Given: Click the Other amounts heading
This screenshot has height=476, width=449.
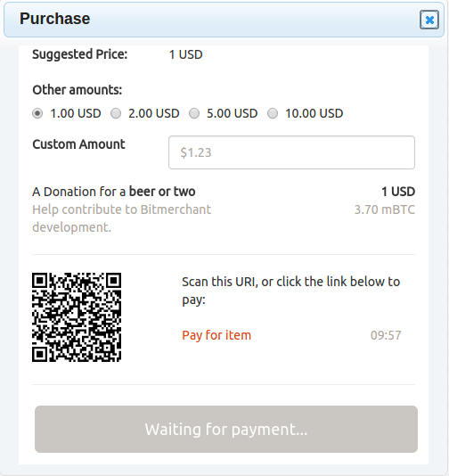Looking at the screenshot, I should pos(78,90).
